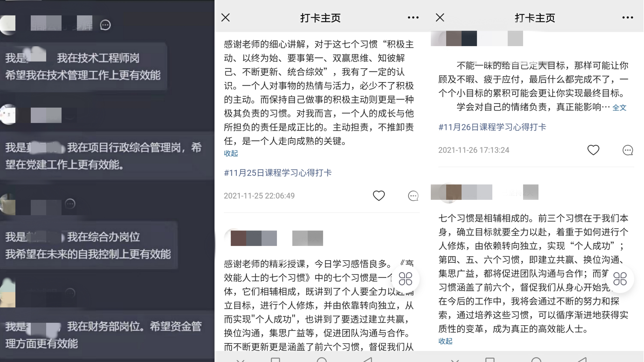Click the avatar above 财务部岗位 message

click(7, 293)
